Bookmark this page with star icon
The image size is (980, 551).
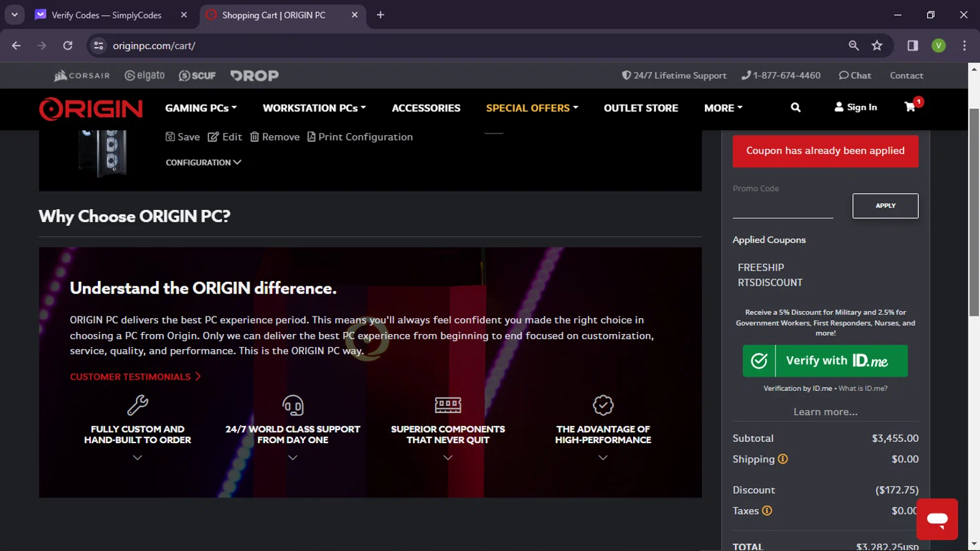[877, 45]
